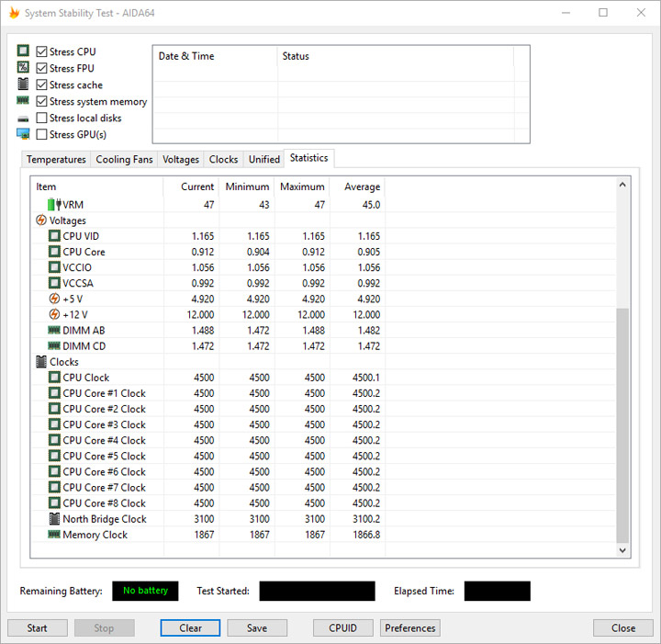Click the VRM average value 45.0
661x644 pixels.
pyautogui.click(x=371, y=205)
